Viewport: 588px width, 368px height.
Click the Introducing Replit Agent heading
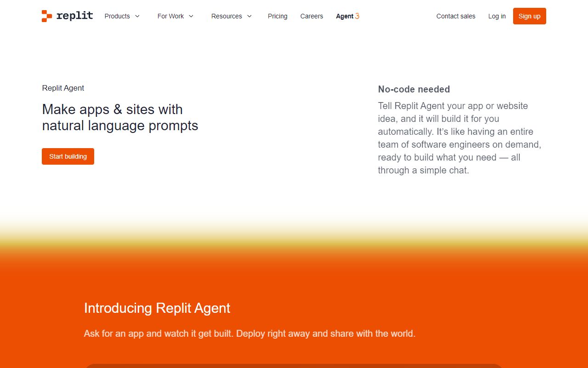157,308
